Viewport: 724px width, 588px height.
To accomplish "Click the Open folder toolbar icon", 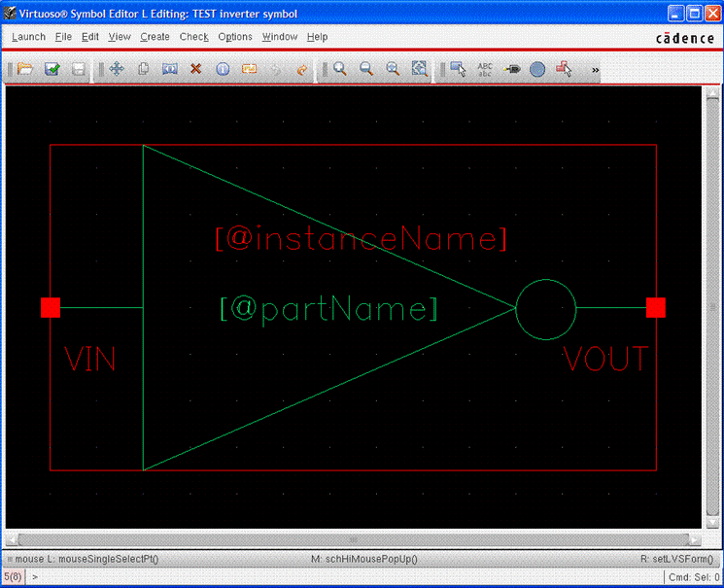I will [x=25, y=70].
